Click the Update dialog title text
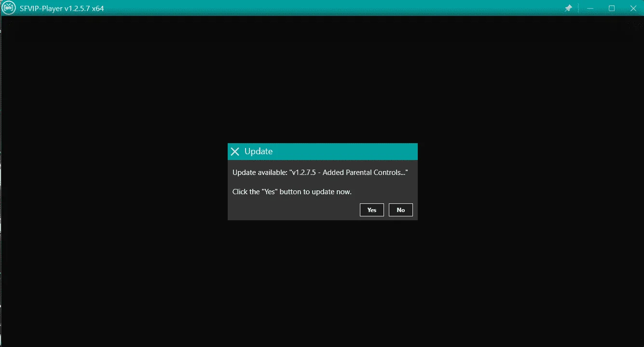The width and height of the screenshot is (644, 347). pyautogui.click(x=259, y=151)
